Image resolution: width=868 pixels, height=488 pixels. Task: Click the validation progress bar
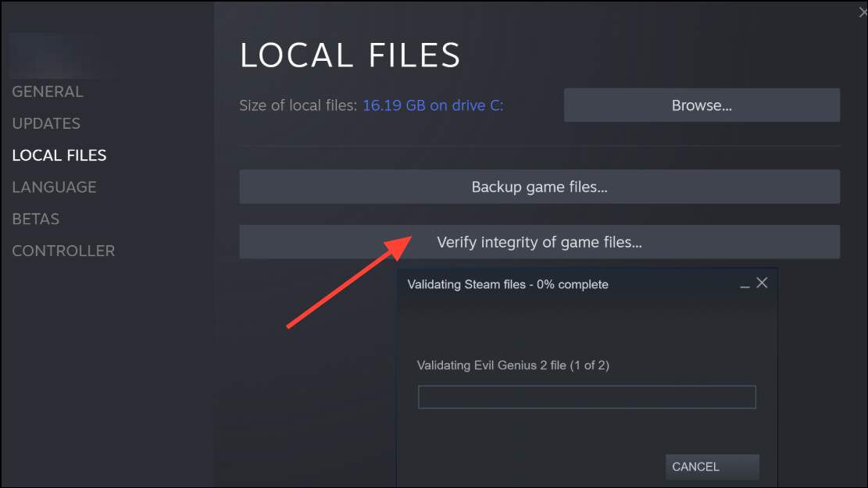587,397
